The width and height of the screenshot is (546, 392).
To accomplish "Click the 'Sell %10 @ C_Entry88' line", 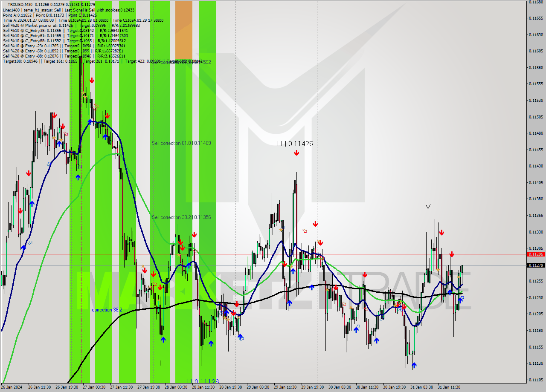I will (x=65, y=40).
